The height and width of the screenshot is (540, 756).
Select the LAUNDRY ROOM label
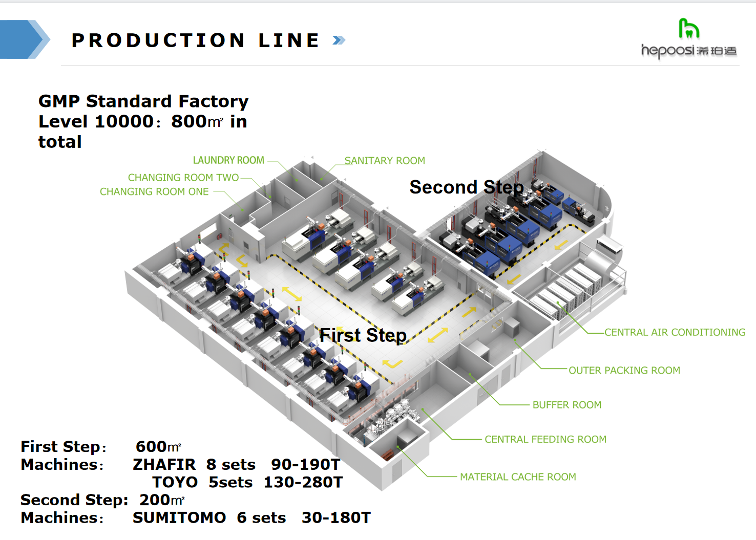tap(228, 160)
